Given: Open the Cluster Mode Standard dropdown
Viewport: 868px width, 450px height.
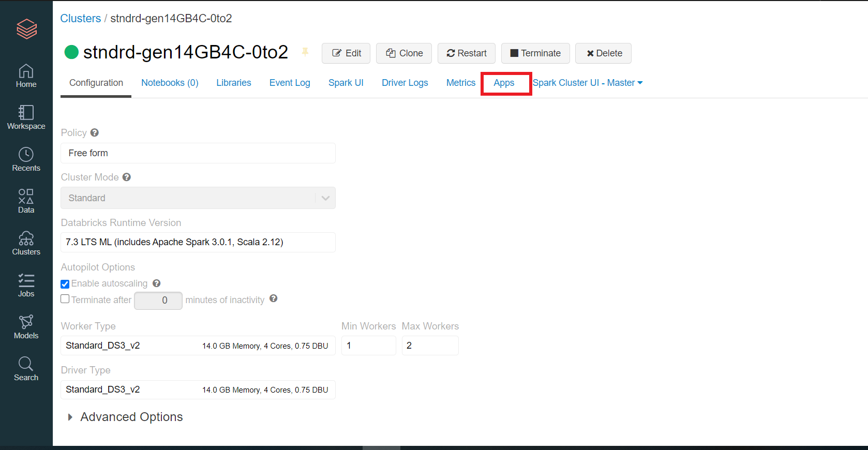Looking at the screenshot, I should [x=198, y=198].
